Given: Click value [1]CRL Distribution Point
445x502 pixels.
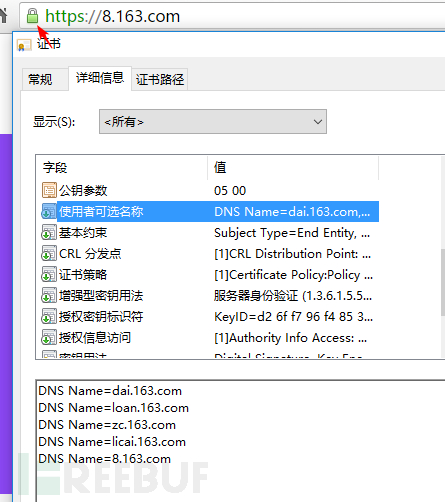Looking at the screenshot, I should (x=292, y=254).
